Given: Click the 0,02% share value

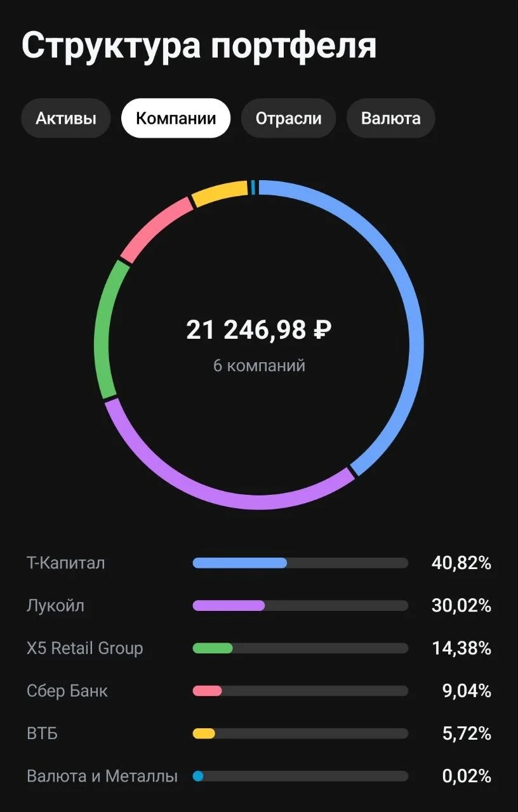Looking at the screenshot, I should coord(467,776).
